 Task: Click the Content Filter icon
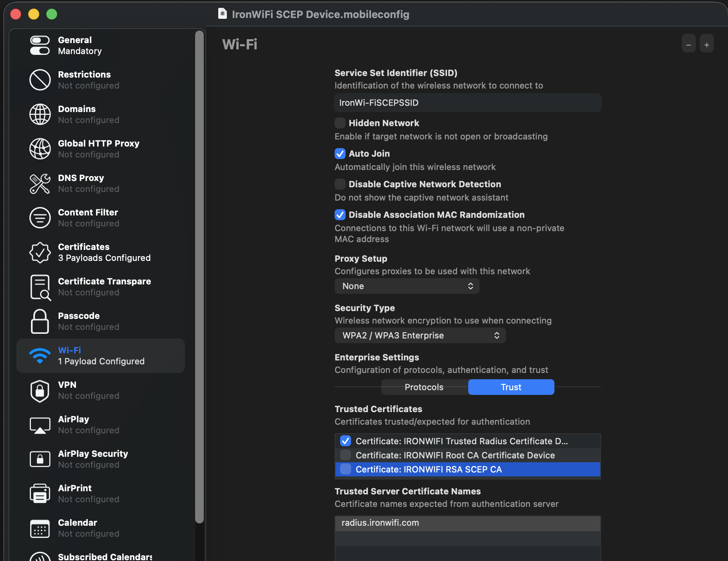[x=40, y=218]
